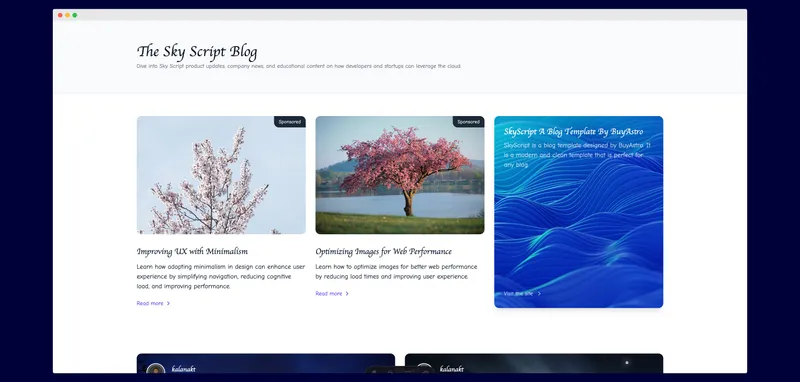Click the blog subtitle about product updates

[299, 66]
